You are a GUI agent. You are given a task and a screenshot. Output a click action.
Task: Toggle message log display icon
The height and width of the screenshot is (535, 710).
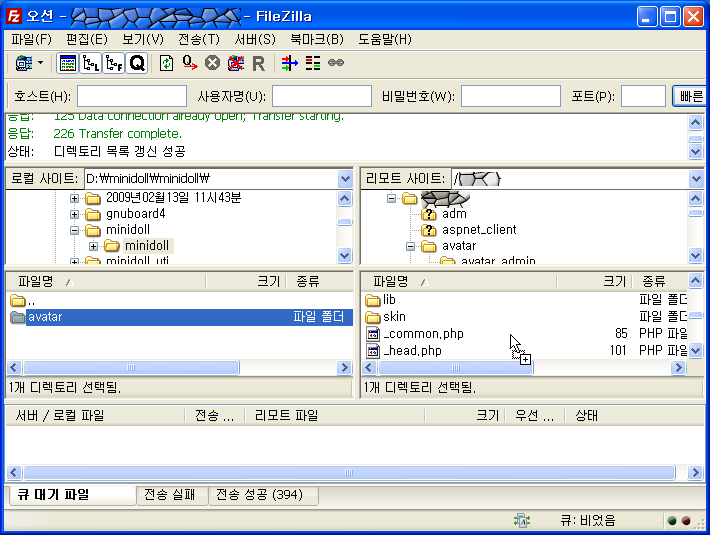coord(67,63)
